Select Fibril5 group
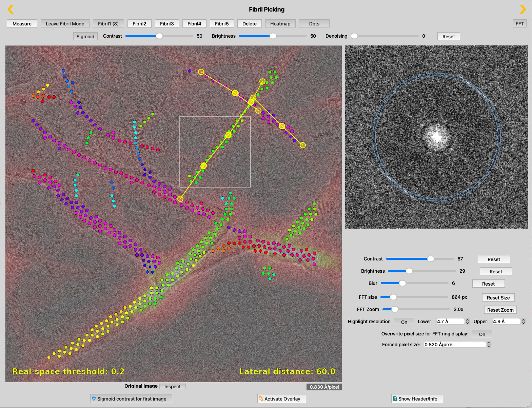The width and height of the screenshot is (532, 408). click(x=222, y=24)
